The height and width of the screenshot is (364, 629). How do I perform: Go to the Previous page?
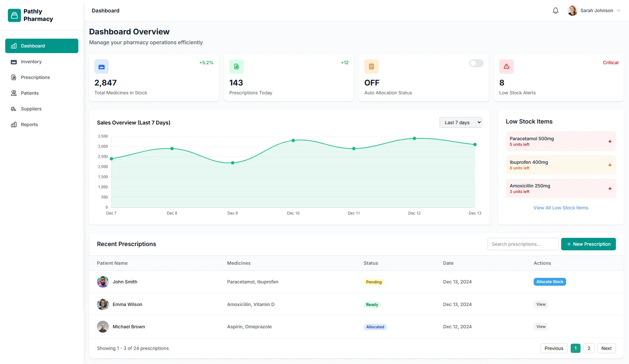tap(554, 348)
